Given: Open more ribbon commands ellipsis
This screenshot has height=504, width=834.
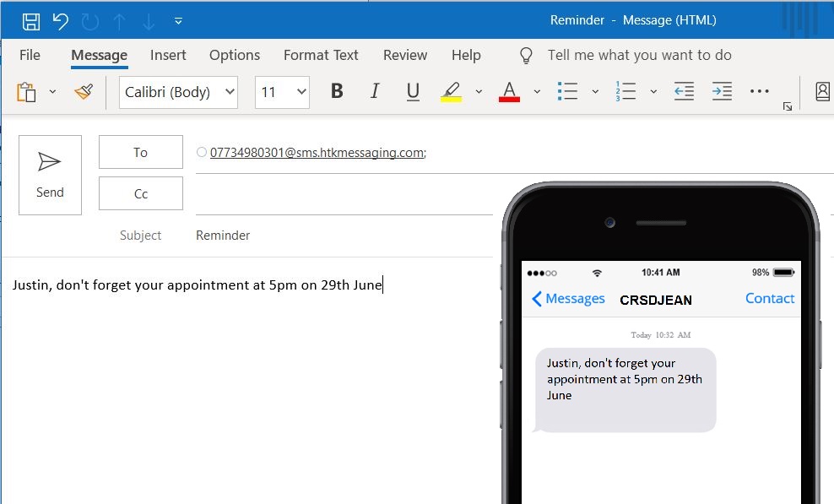Looking at the screenshot, I should 759,91.
